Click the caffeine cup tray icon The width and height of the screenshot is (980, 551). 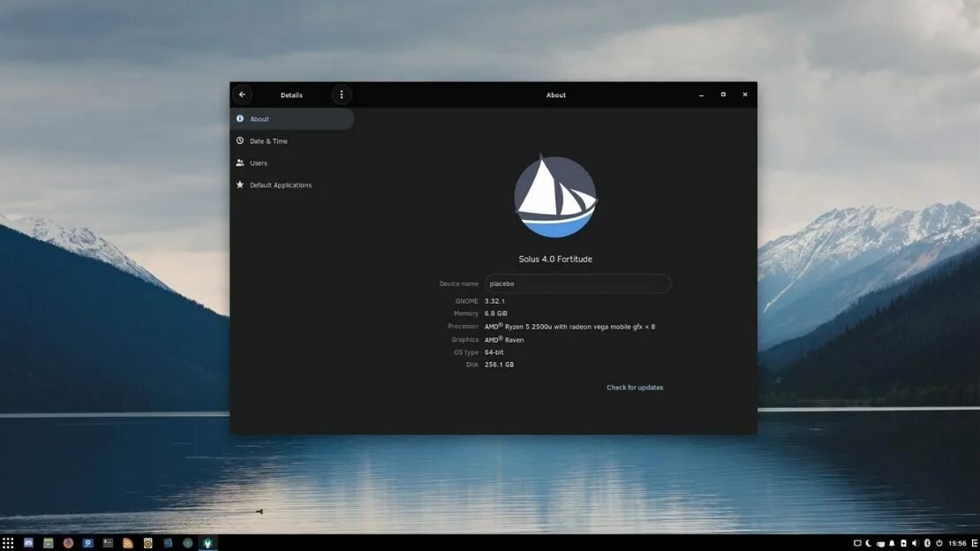[x=880, y=544]
